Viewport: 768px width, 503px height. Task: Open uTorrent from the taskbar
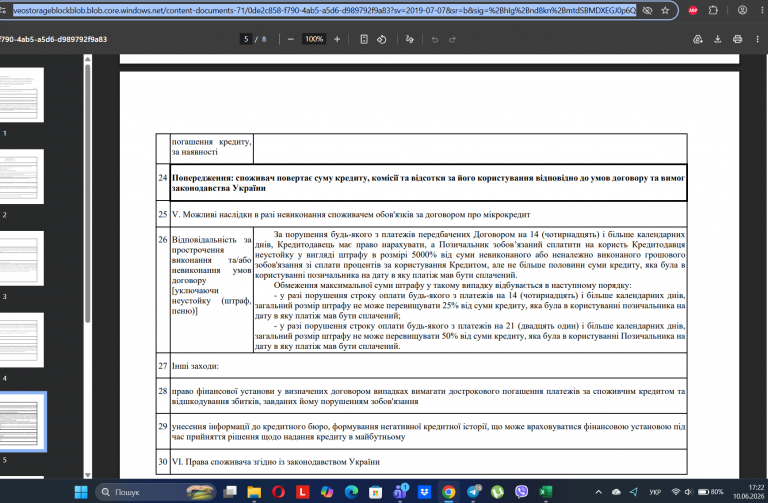pyautogui.click(x=497, y=492)
